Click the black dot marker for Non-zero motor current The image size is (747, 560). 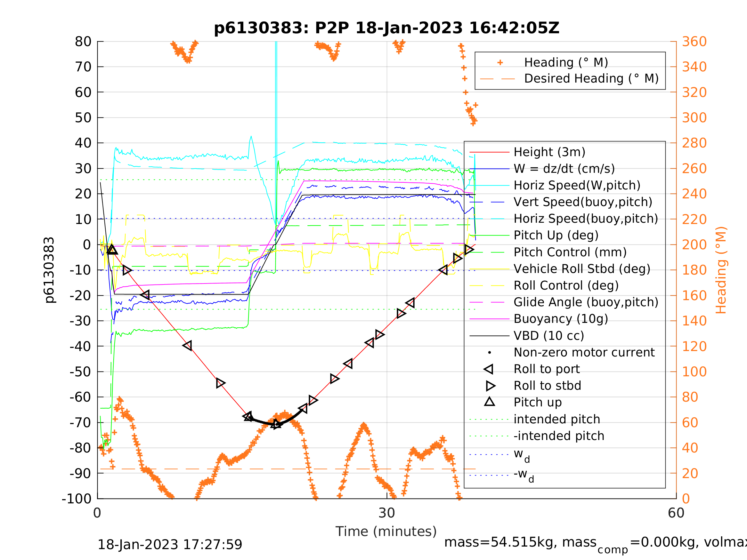pyautogui.click(x=490, y=353)
